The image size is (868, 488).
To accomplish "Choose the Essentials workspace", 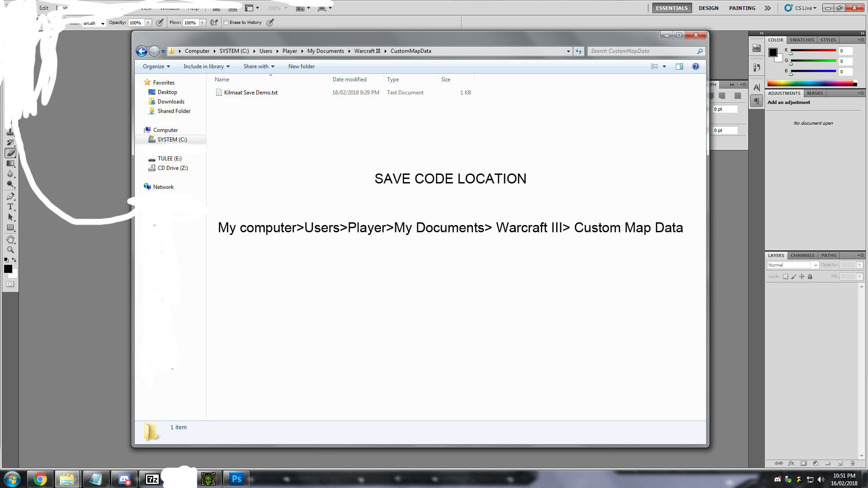I will (x=672, y=8).
